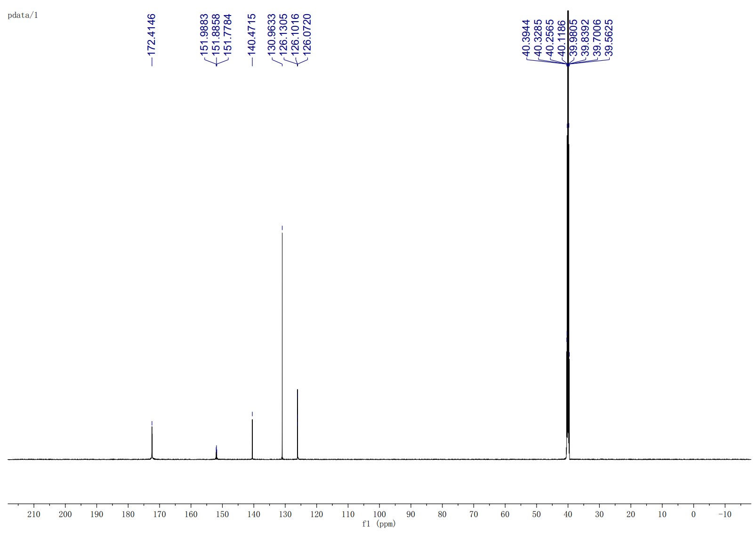Click axis tick label 100

(379, 514)
